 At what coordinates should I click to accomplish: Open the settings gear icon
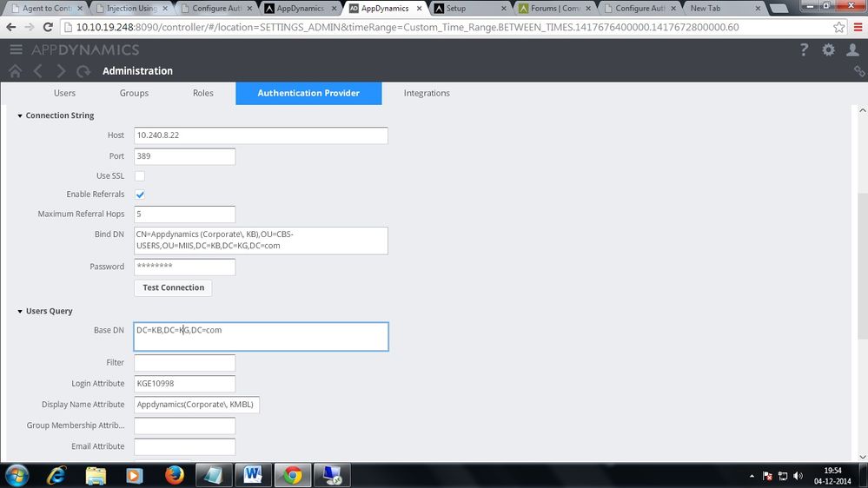tap(828, 50)
